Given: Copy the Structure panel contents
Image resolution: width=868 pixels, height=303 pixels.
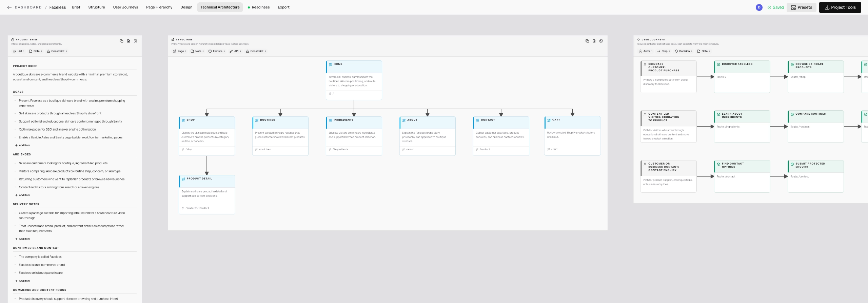Looking at the screenshot, I should coord(587,41).
